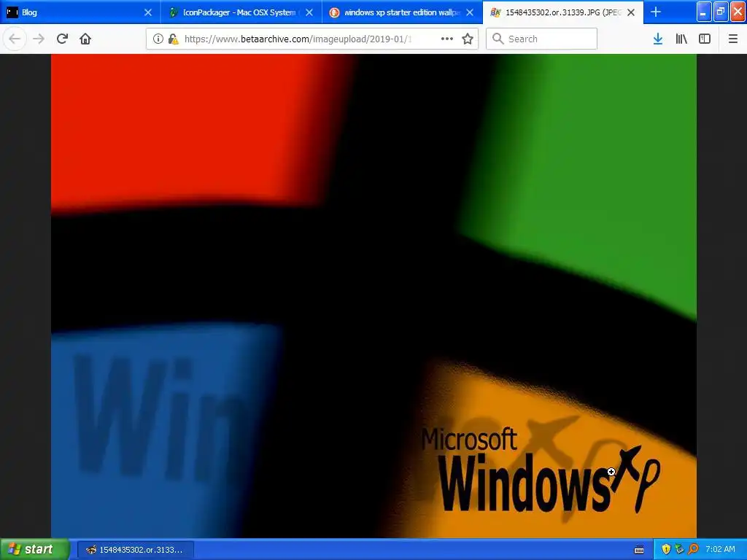Close the IconPackager tab

point(309,12)
